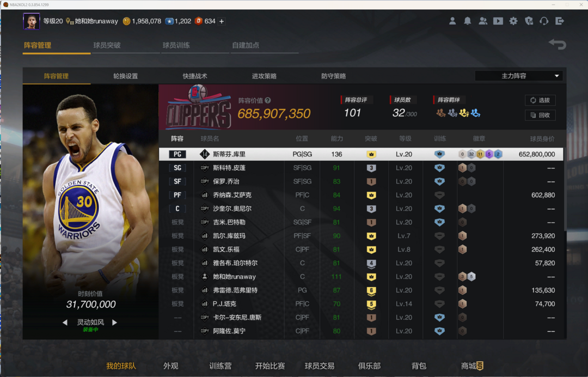Click the friends group icon
This screenshot has height=377, width=588.
point(483,21)
